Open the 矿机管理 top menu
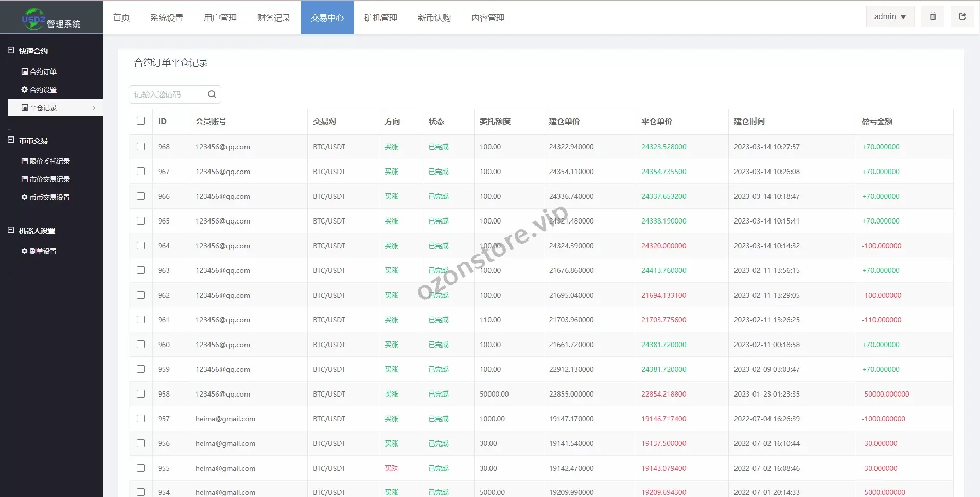The width and height of the screenshot is (980, 497). (x=380, y=18)
